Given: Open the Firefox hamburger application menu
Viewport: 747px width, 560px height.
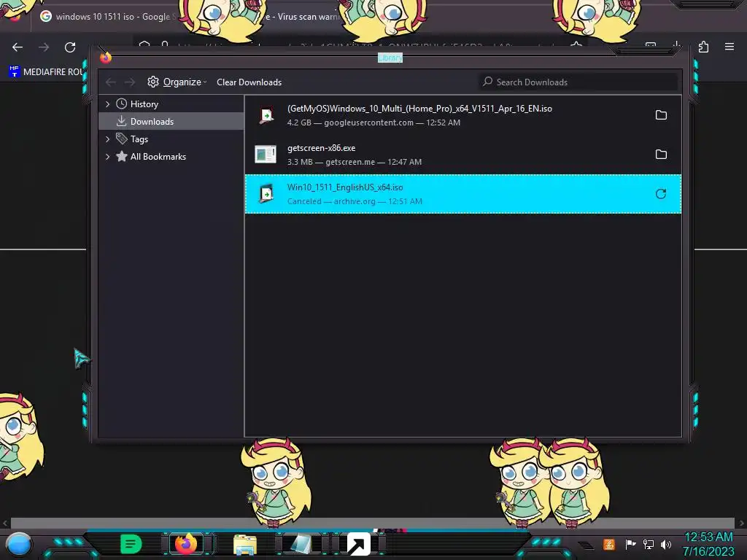Looking at the screenshot, I should point(729,47).
